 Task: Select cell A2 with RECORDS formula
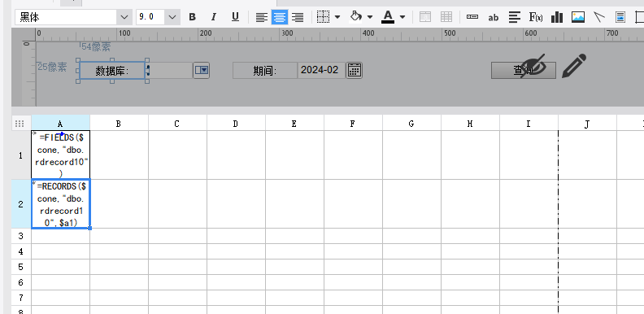click(61, 204)
